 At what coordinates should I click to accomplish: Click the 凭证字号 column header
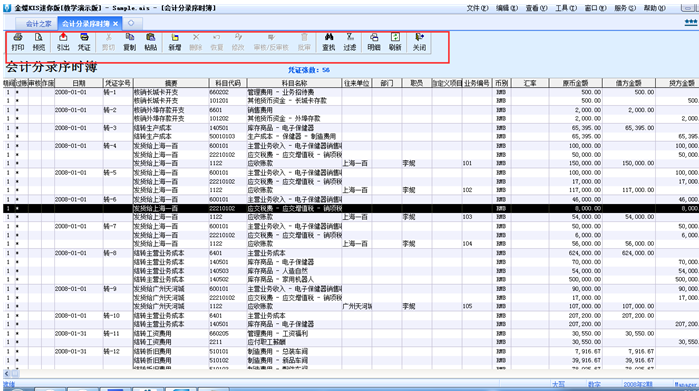click(118, 83)
